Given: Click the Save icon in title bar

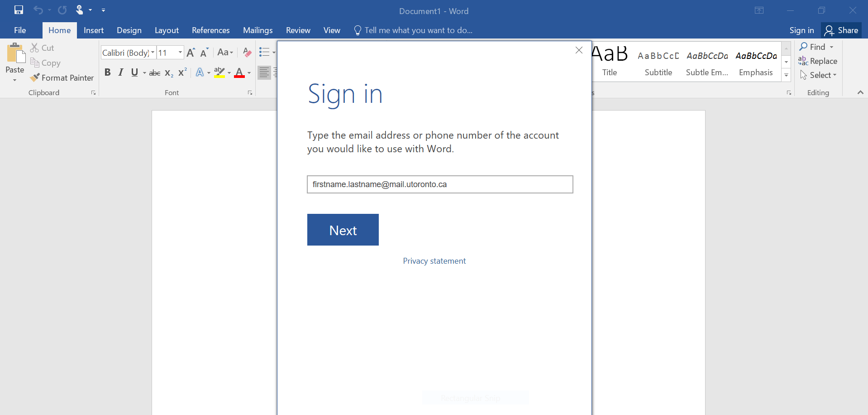Looking at the screenshot, I should (19, 10).
